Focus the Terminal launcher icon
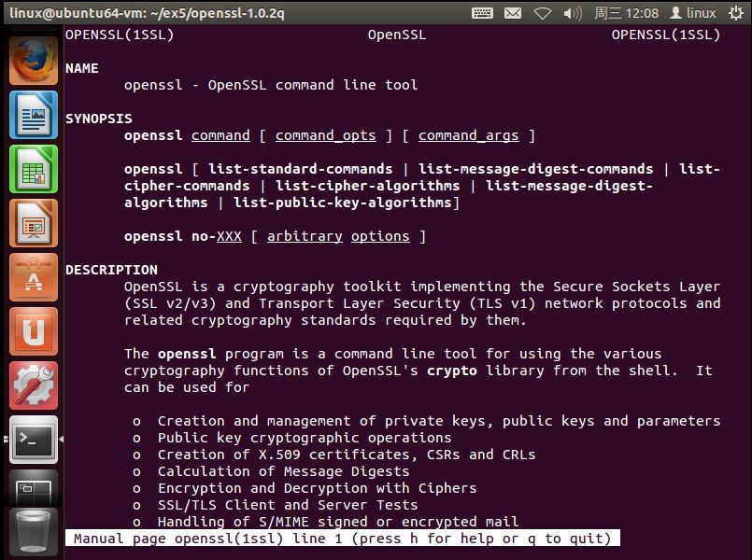Viewport: 752px width, 560px height. (x=33, y=440)
